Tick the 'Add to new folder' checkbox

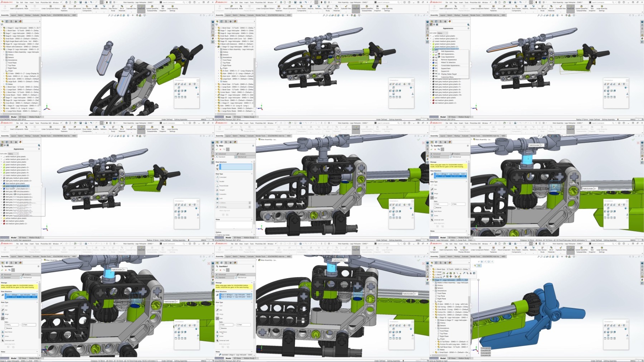(217, 235)
